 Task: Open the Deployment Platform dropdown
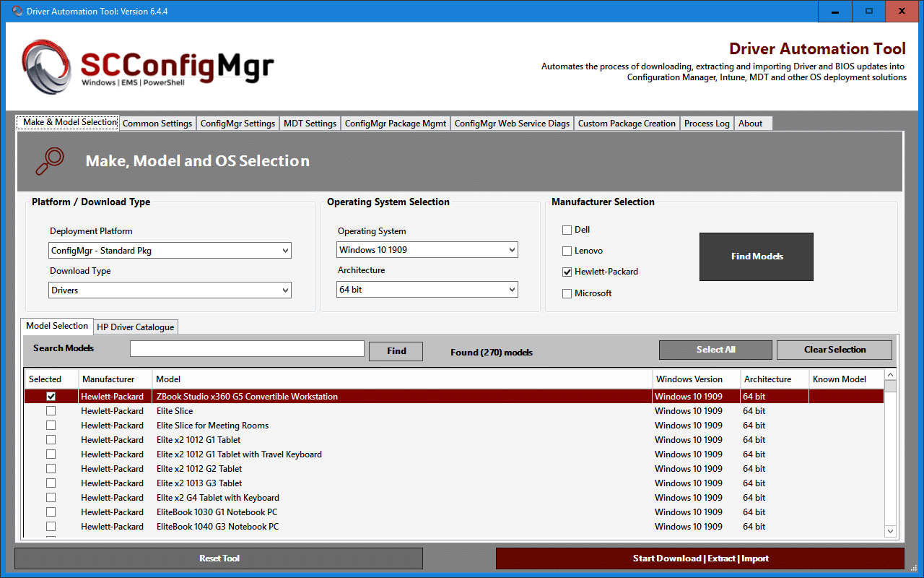286,249
